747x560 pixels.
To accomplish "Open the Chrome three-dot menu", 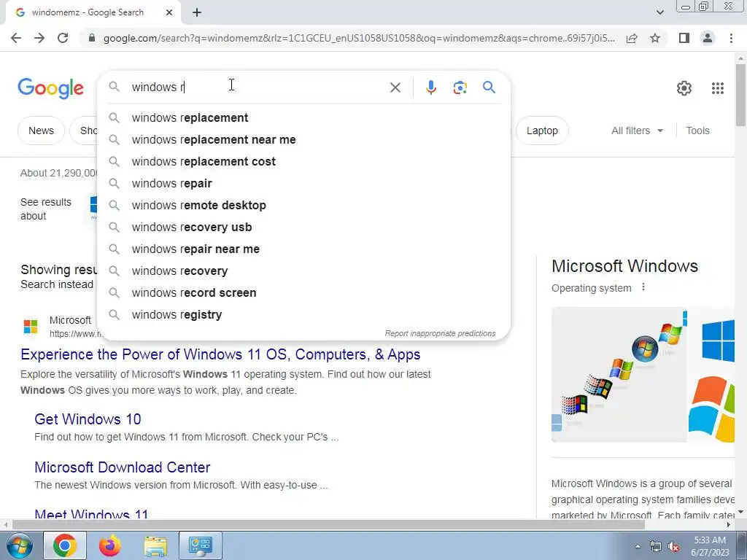I will pos(731,38).
